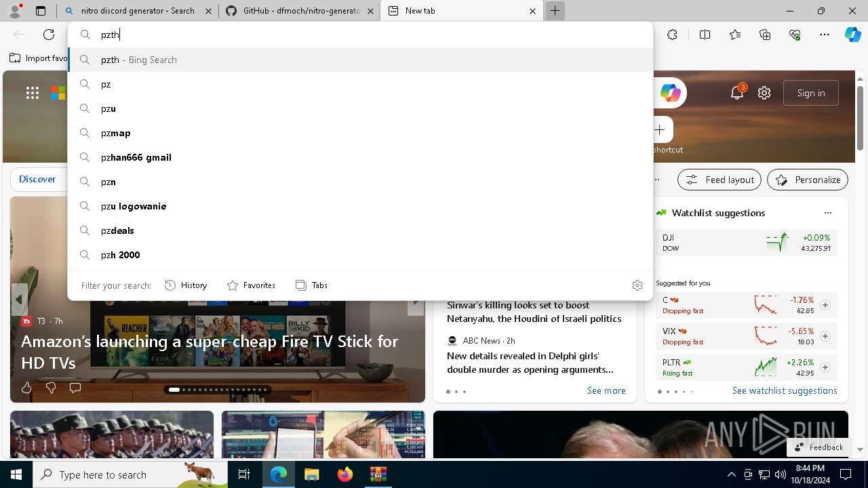Open Browser essentials heart icon
Screen dimensions: 868x488
(x=795, y=35)
